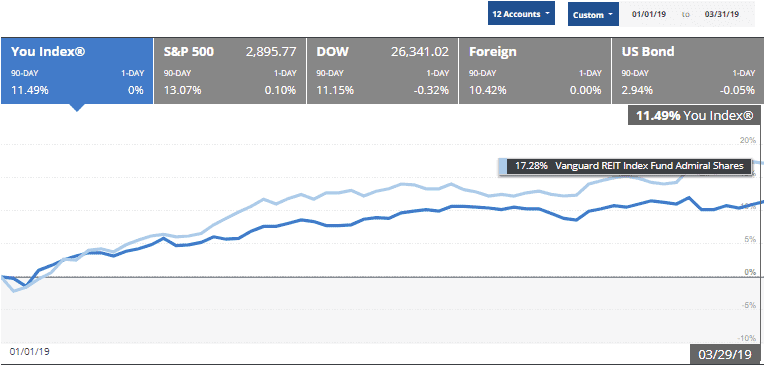Click the 11.49% You Index® chart label
Viewport: 764px width, 365px height.
click(x=694, y=115)
